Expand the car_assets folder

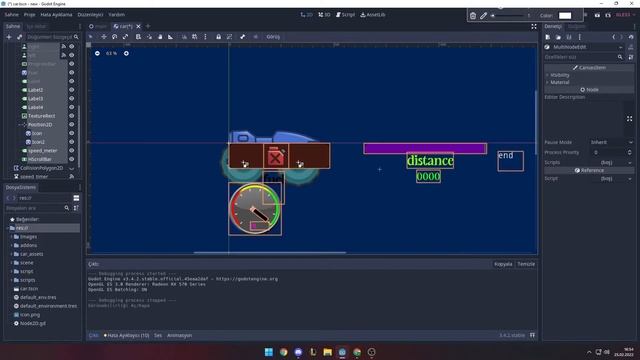(x=11, y=254)
